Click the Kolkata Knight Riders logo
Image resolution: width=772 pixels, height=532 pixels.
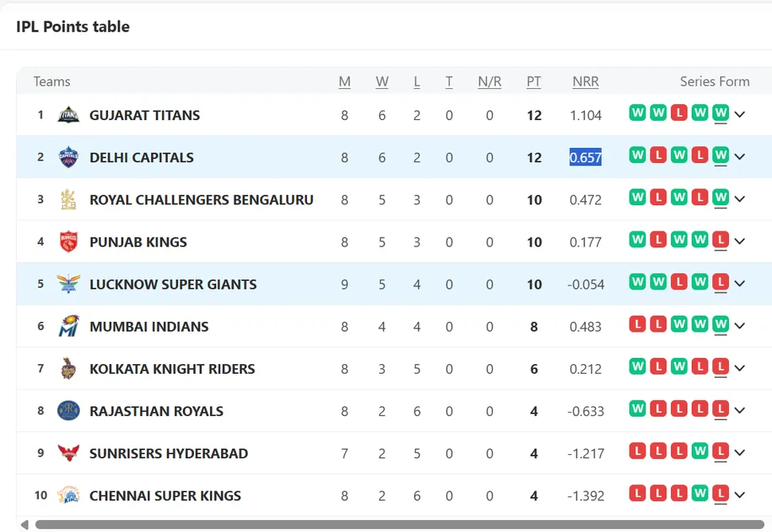68,368
